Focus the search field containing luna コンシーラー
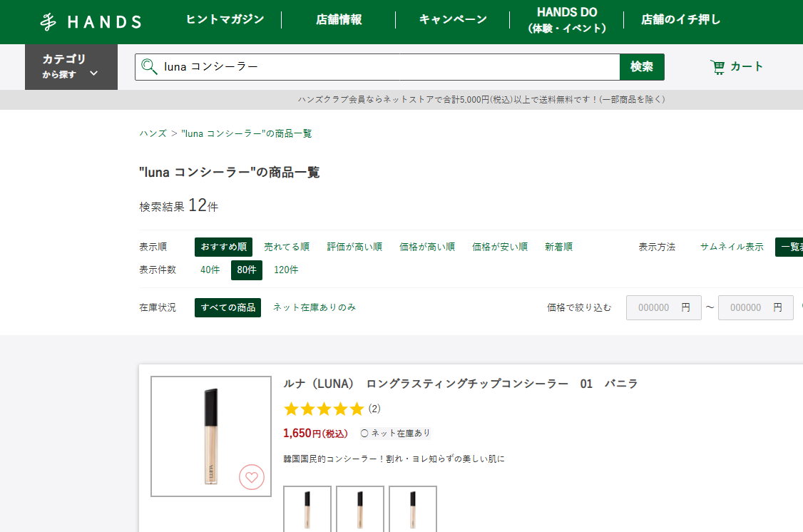Image resolution: width=803 pixels, height=532 pixels. point(377,66)
